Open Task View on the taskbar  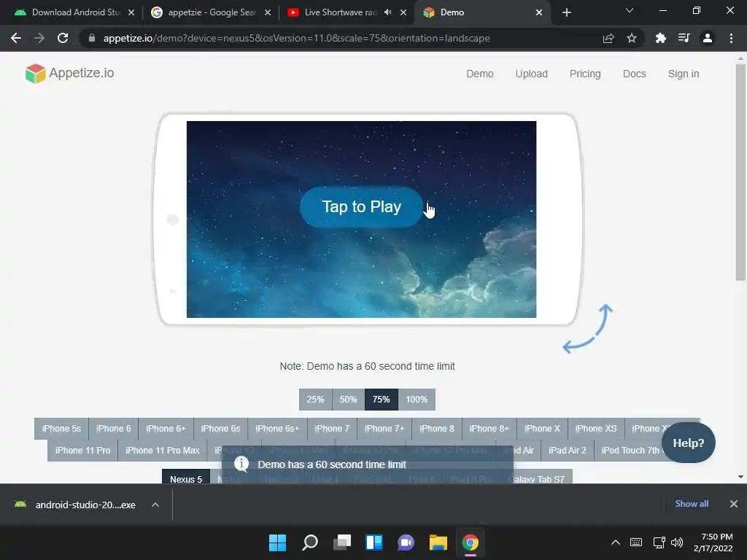coord(342,542)
